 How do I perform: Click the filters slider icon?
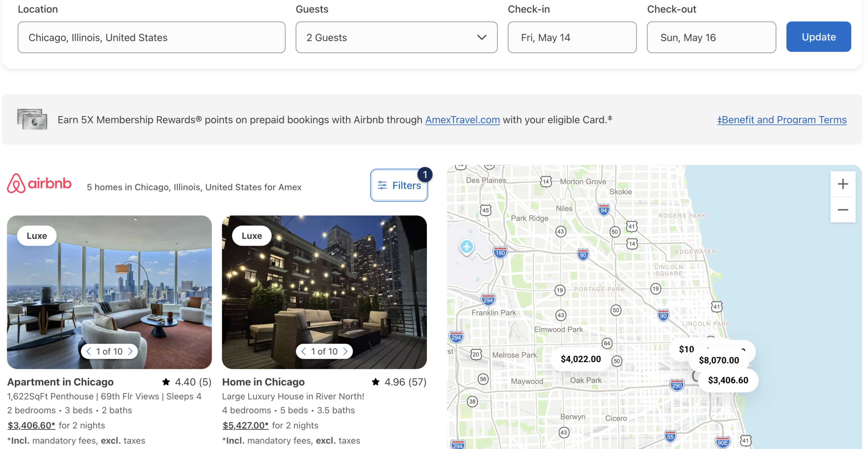coord(382,185)
